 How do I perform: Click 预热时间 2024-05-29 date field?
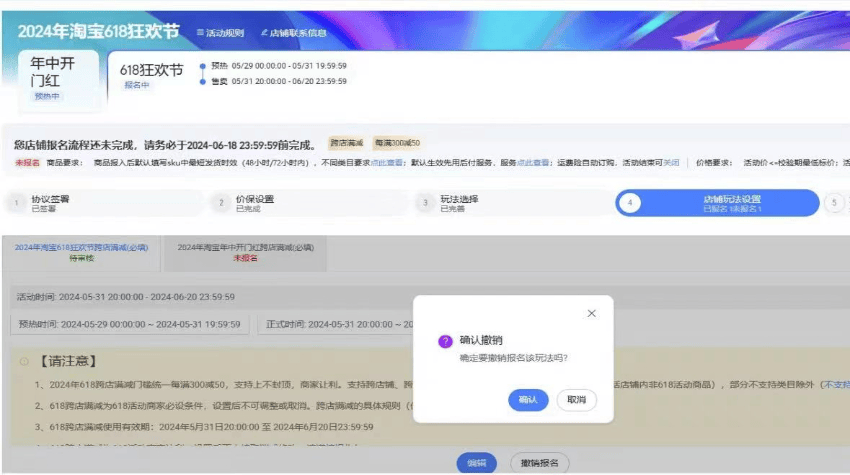pyautogui.click(x=130, y=324)
